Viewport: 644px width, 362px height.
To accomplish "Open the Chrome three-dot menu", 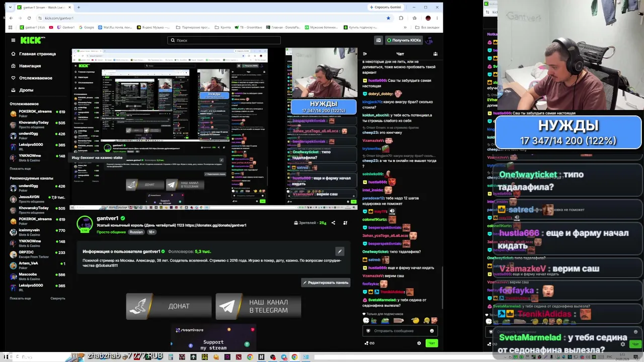I will pos(437,18).
